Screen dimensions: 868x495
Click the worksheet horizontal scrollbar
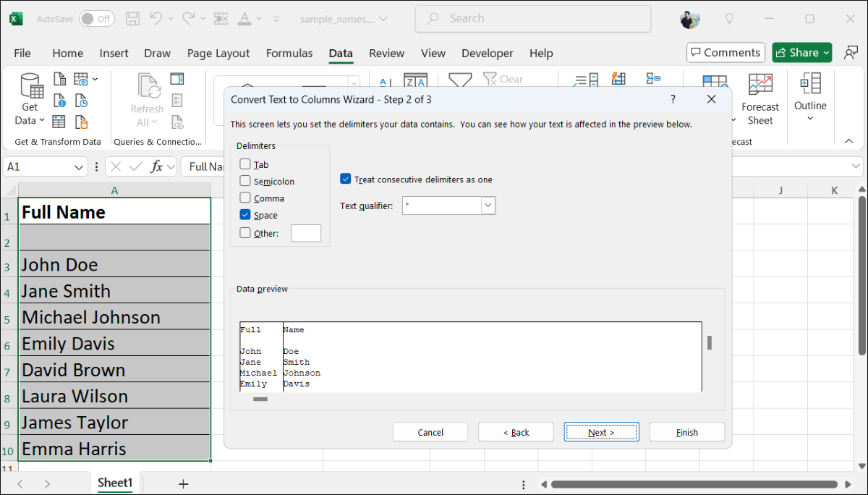pos(694,483)
